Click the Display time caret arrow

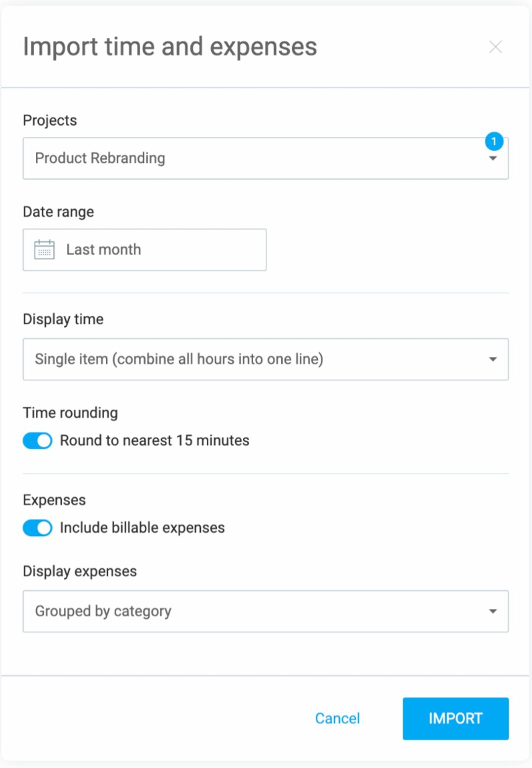[493, 359]
